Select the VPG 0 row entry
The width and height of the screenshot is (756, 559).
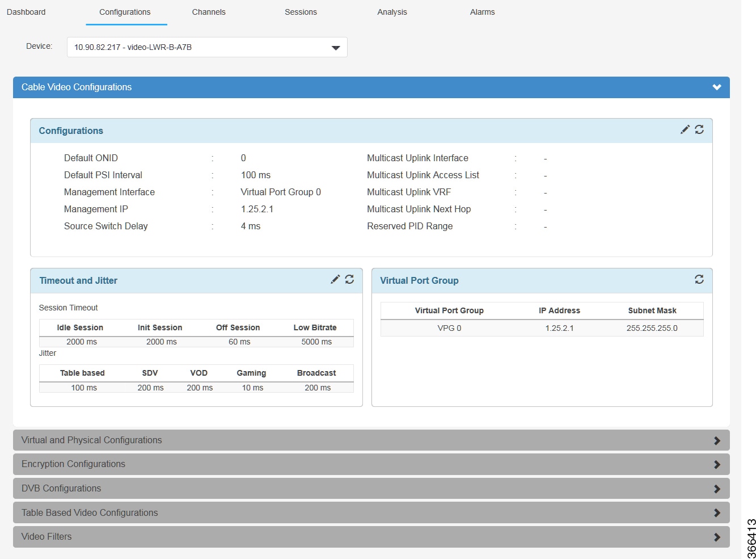coord(449,327)
